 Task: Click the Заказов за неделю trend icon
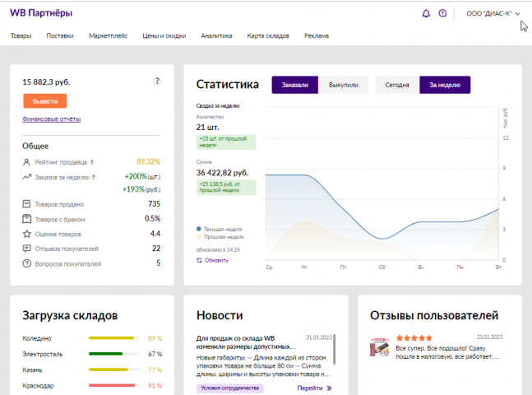pyautogui.click(x=27, y=177)
